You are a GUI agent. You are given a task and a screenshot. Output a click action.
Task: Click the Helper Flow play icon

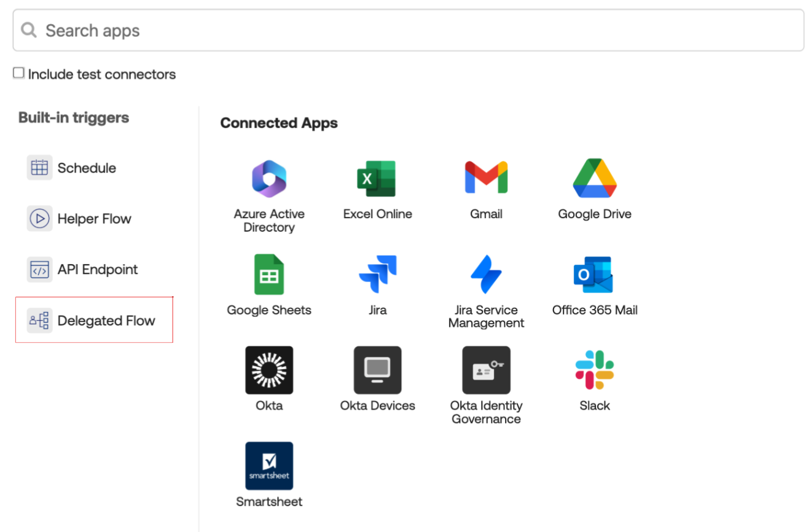click(x=39, y=219)
